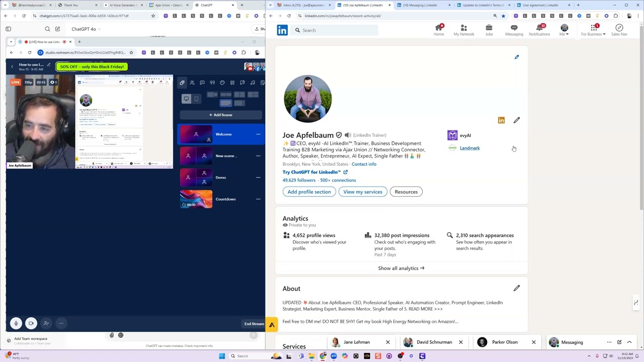This screenshot has height=362, width=644.
Task: Click the gold LinkedIn premium badge
Action: pyautogui.click(x=501, y=120)
